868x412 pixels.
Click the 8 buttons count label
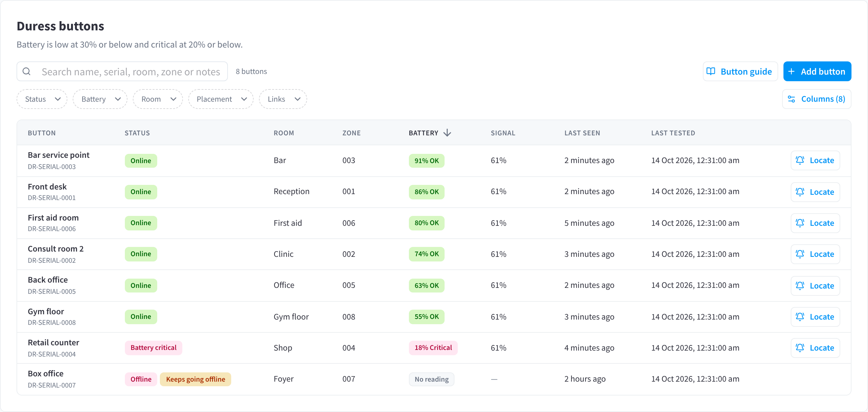click(x=251, y=71)
